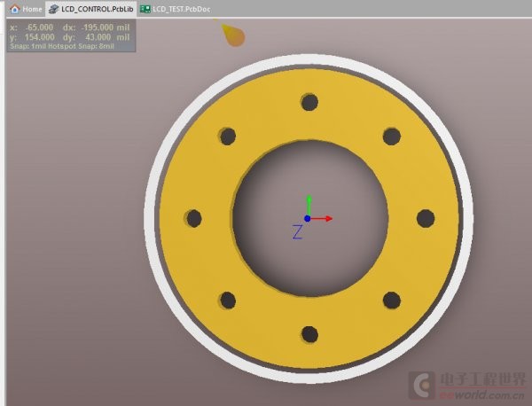The width and height of the screenshot is (532, 406).
Task: Click the blue Z axis label
Action: coord(297,232)
